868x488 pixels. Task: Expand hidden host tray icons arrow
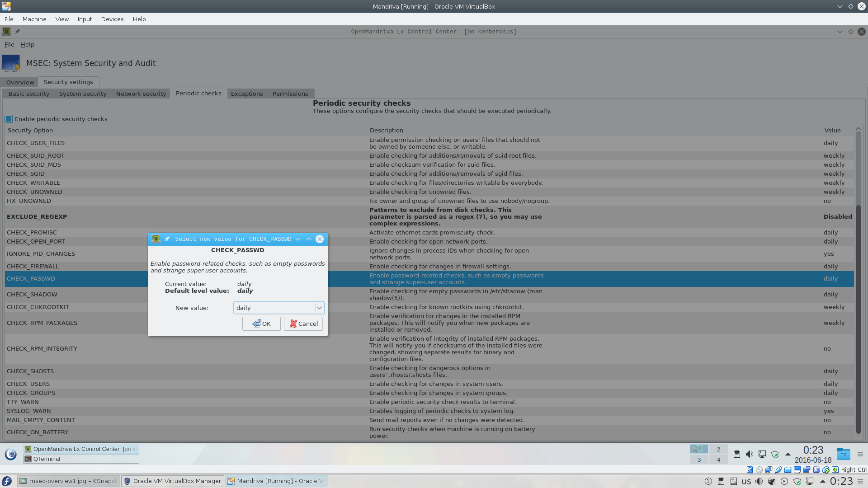click(823, 481)
